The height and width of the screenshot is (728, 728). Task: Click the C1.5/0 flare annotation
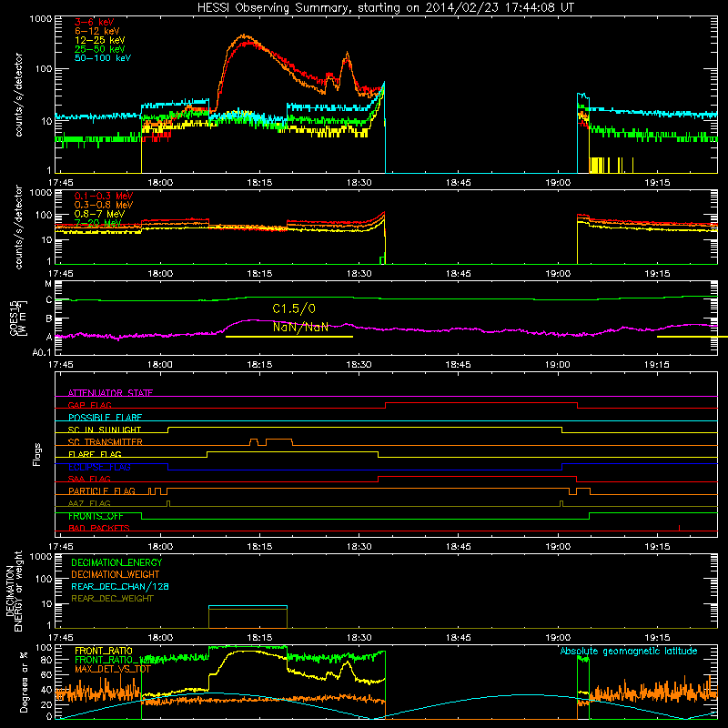pos(294,308)
